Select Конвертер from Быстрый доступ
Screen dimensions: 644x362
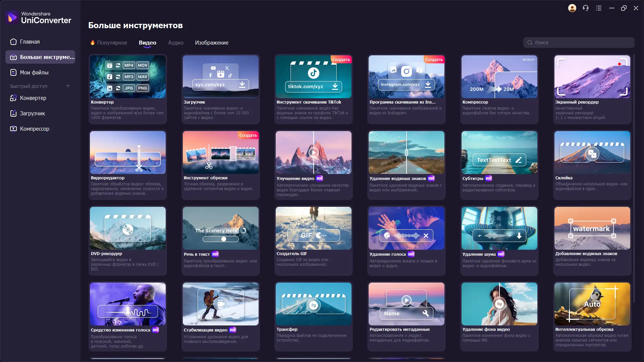(x=33, y=98)
